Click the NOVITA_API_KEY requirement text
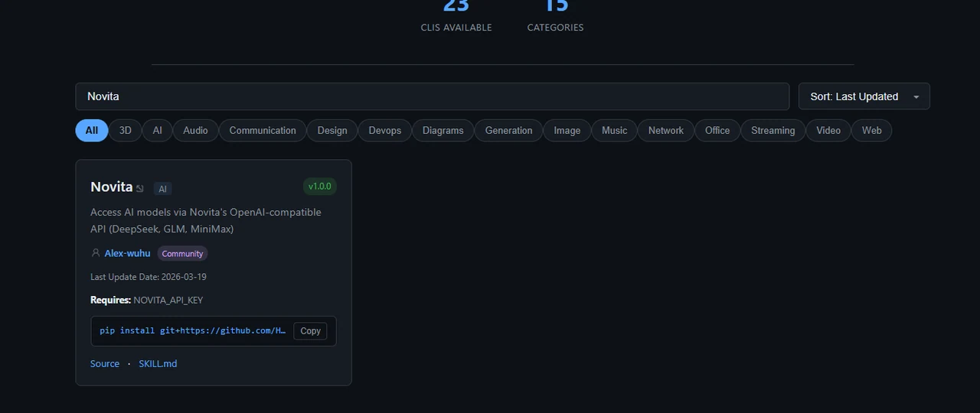980x413 pixels. click(x=168, y=301)
